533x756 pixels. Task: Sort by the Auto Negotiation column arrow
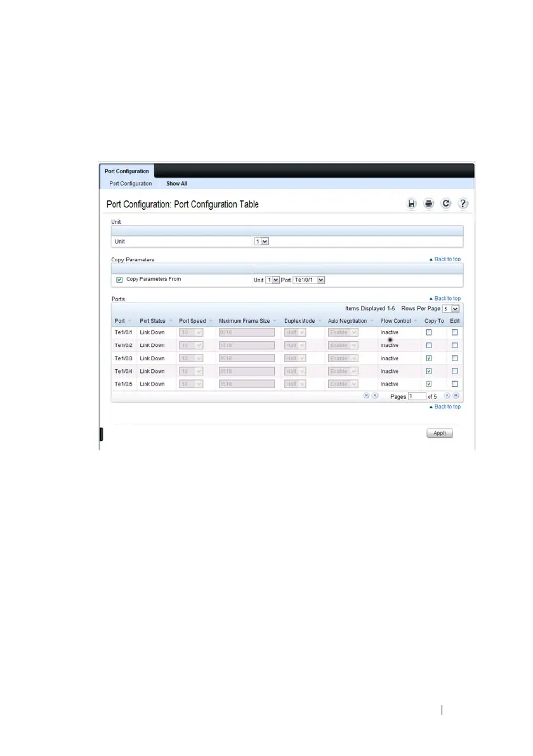click(x=371, y=321)
